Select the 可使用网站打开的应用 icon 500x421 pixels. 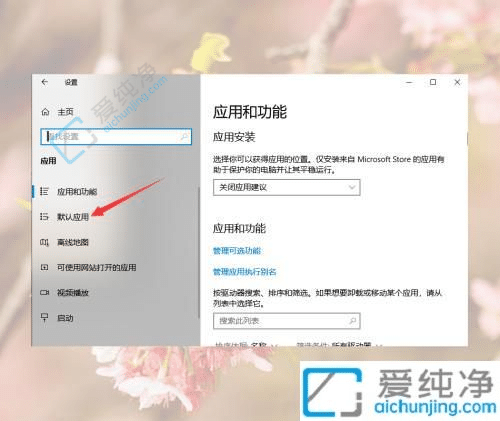(44, 267)
